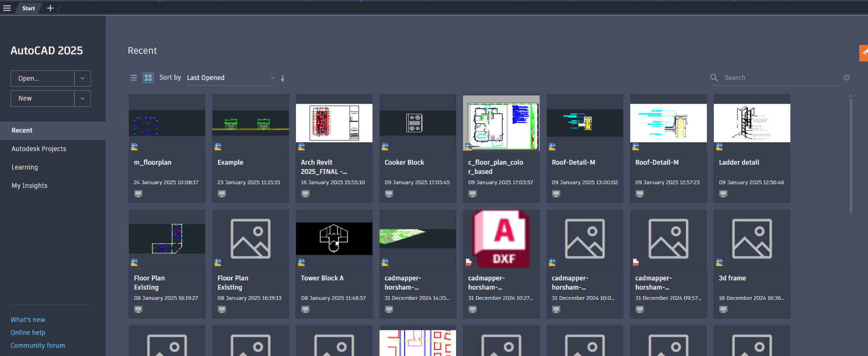Open the m_floorplan drawing thumbnail

point(167,123)
